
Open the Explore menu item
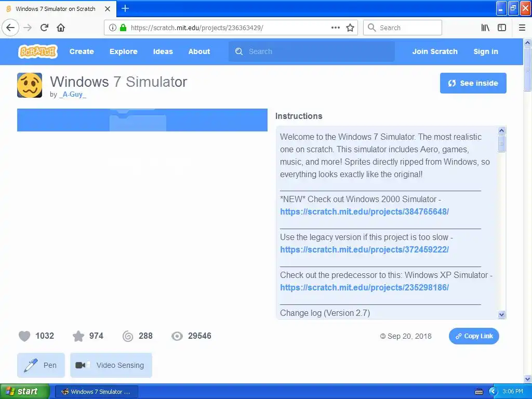pyautogui.click(x=124, y=51)
